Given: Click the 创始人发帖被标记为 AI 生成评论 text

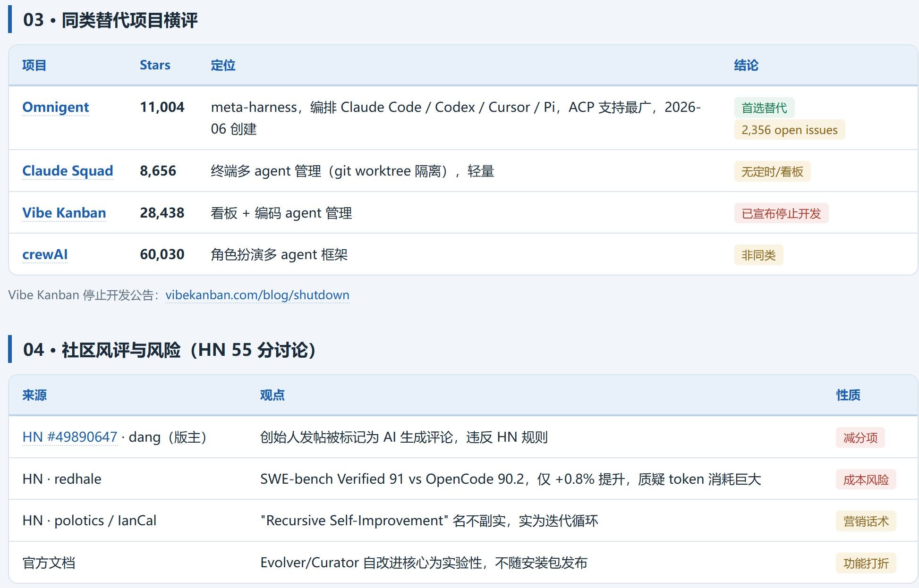Looking at the screenshot, I should point(404,437).
